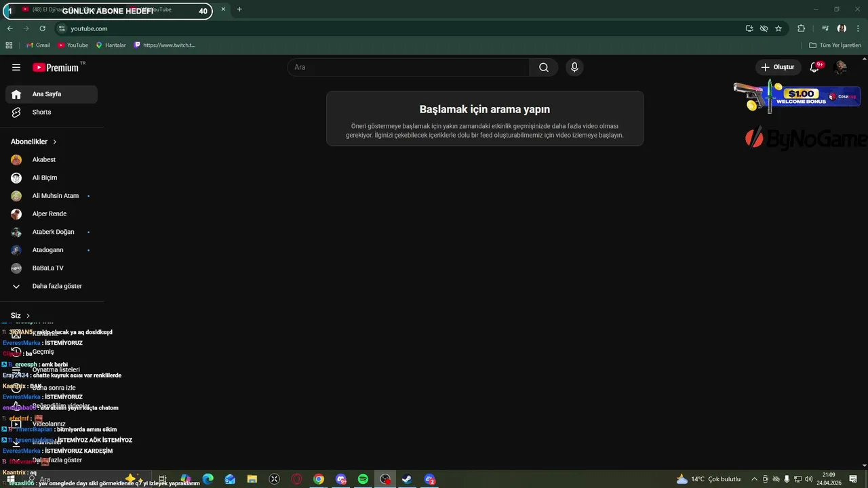The image size is (868, 488).
Task: Open File Explorer from taskbar
Action: pyautogui.click(x=252, y=479)
